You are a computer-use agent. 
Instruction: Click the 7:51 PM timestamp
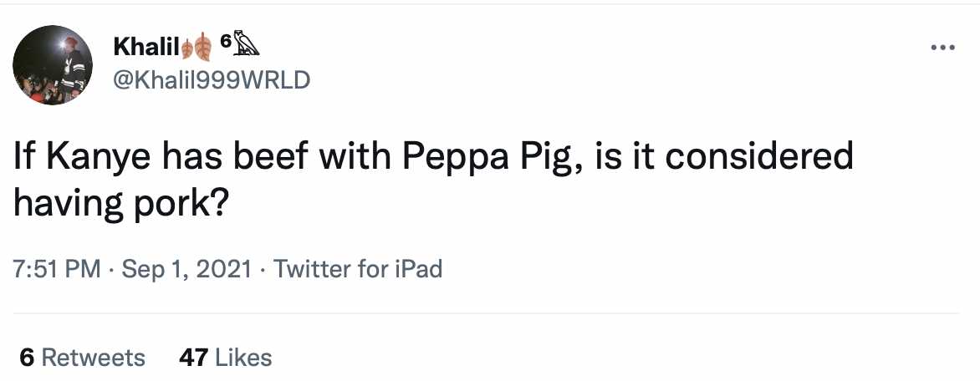pyautogui.click(x=57, y=269)
